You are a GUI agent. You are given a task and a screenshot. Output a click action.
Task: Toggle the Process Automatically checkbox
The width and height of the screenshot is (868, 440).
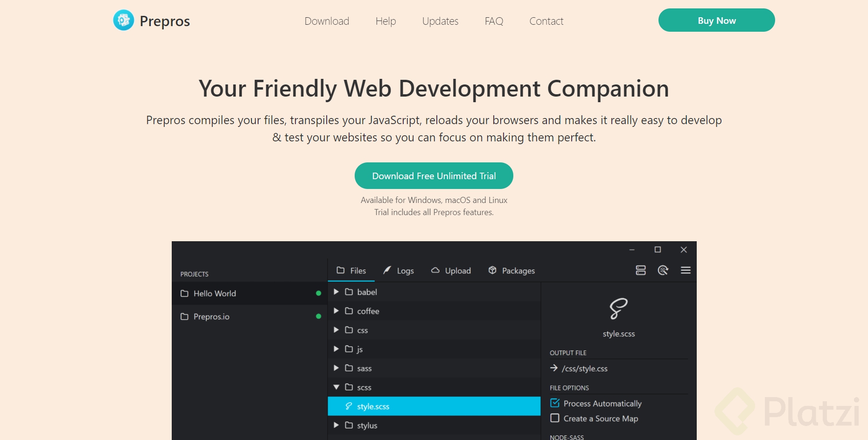click(x=555, y=403)
